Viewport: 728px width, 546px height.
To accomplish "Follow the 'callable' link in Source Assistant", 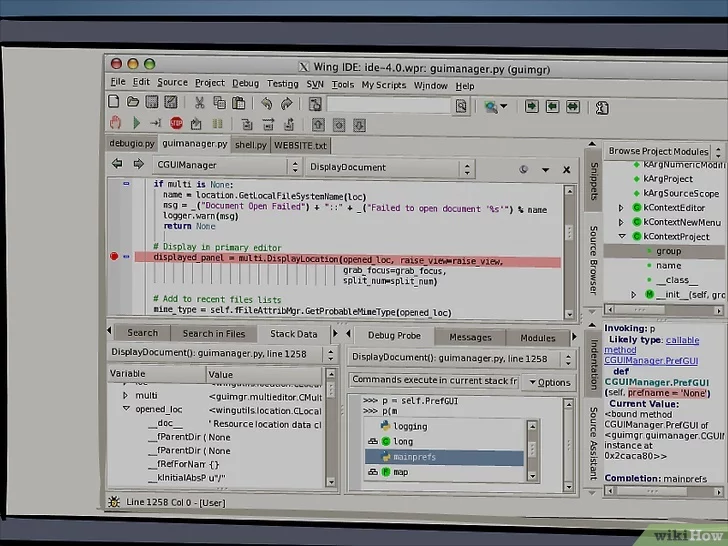I will point(682,340).
